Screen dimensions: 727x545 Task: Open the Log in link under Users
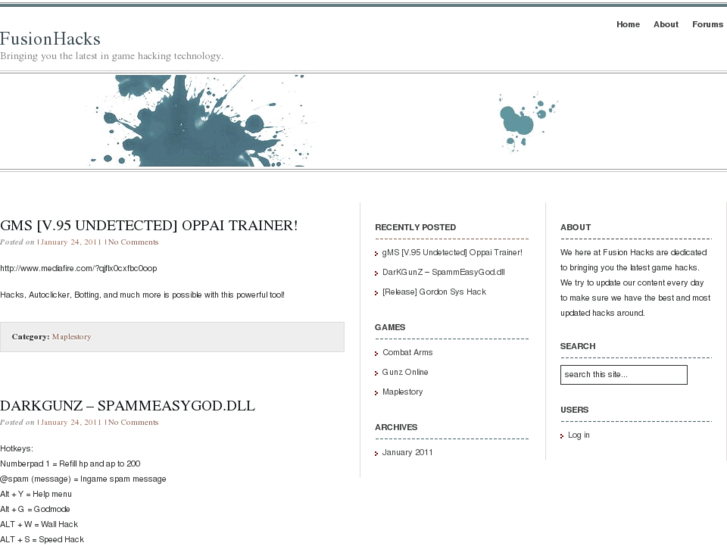click(x=579, y=435)
